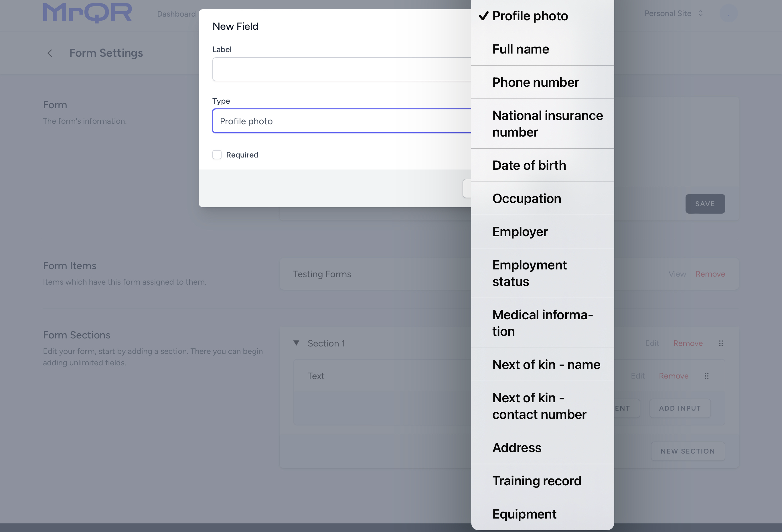Screen dimensions: 782x532
Task: Remove Section 1
Action: pyautogui.click(x=688, y=343)
